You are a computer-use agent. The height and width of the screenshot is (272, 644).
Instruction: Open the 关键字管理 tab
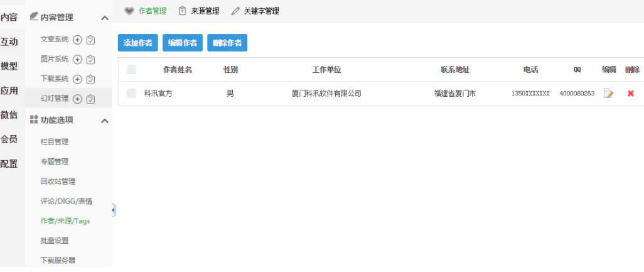255,11
